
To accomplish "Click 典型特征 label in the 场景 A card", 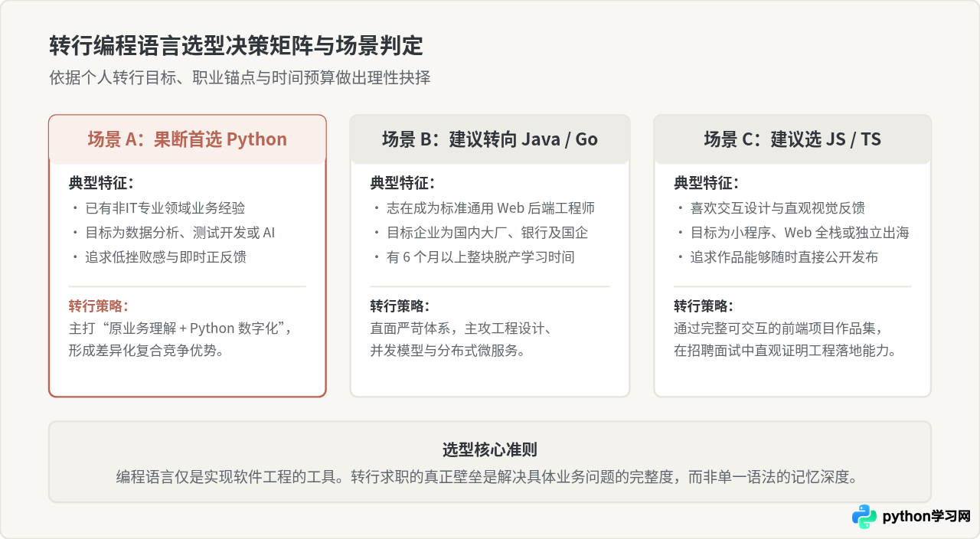I will pyautogui.click(x=101, y=183).
